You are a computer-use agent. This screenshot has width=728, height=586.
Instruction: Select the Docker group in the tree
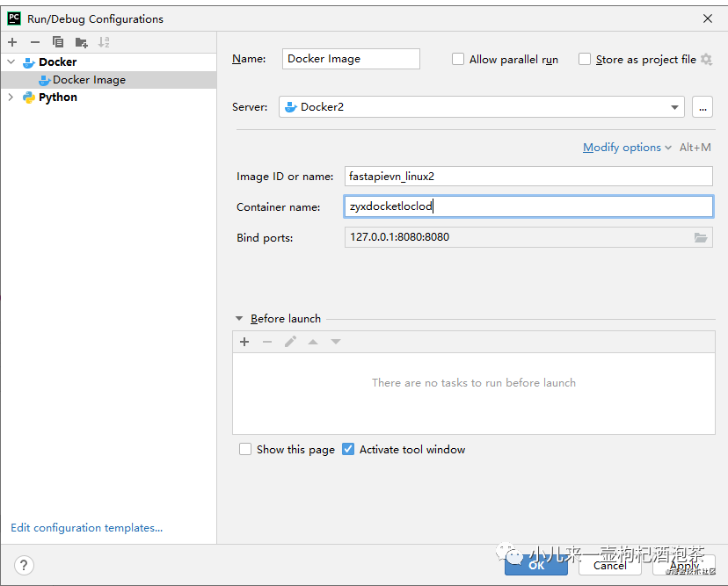point(57,61)
